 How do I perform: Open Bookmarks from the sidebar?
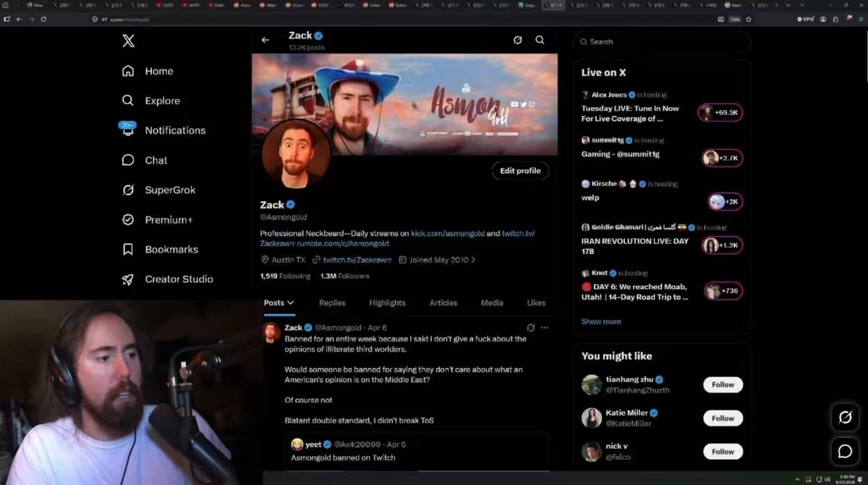160,249
